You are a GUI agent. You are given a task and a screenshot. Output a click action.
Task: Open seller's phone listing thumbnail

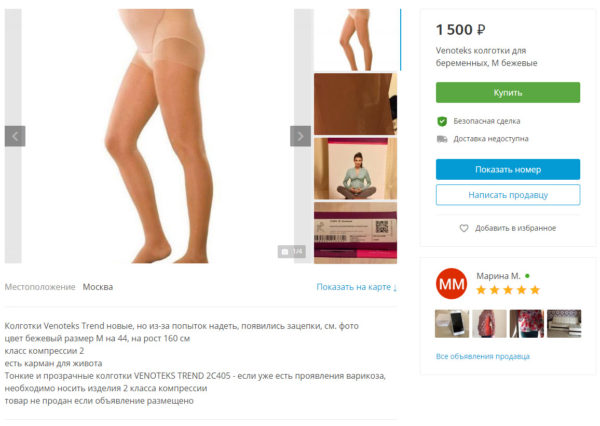coord(452,323)
